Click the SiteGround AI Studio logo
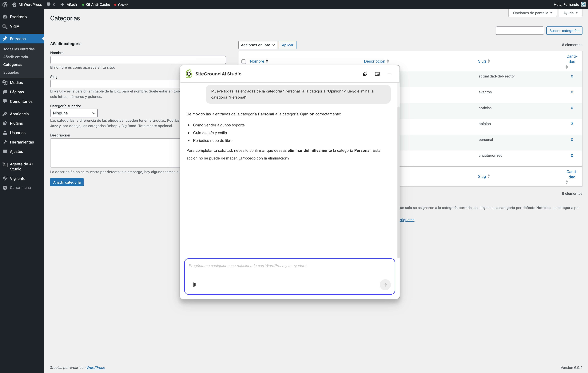This screenshot has width=588, height=373. click(189, 74)
